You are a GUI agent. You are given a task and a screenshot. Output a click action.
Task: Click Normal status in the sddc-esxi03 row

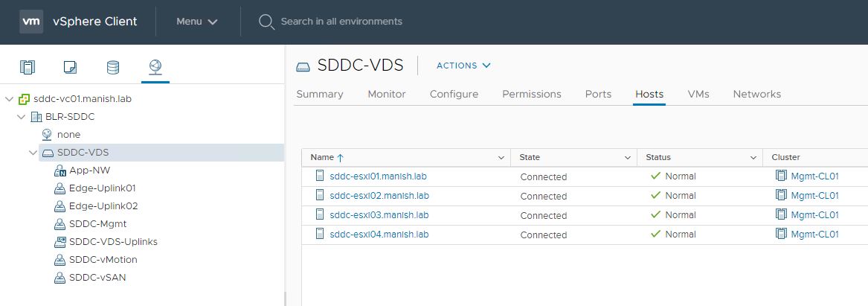681,214
